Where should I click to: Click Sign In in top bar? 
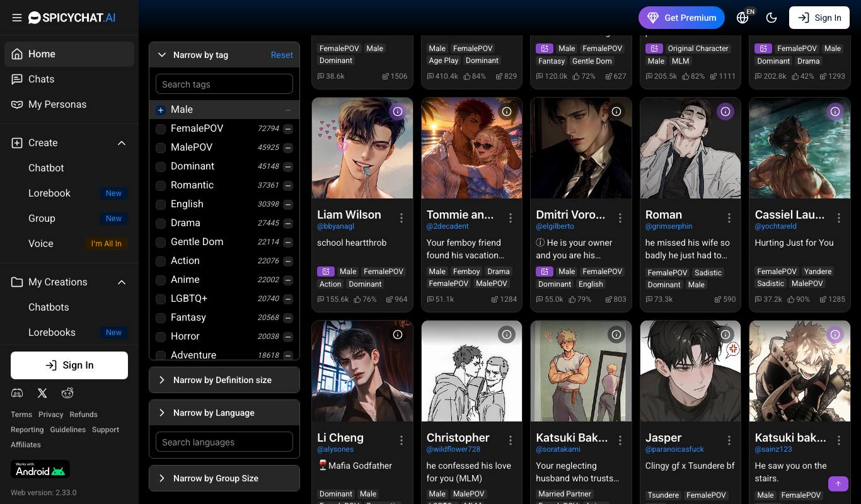819,18
